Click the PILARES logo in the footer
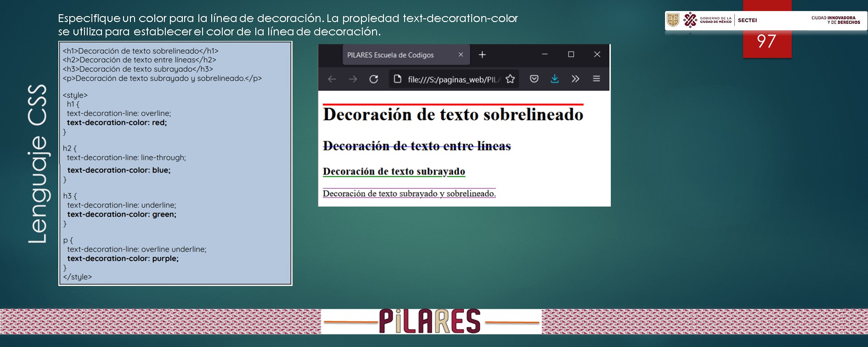Viewport: 868px width, 347px height. coord(430,321)
